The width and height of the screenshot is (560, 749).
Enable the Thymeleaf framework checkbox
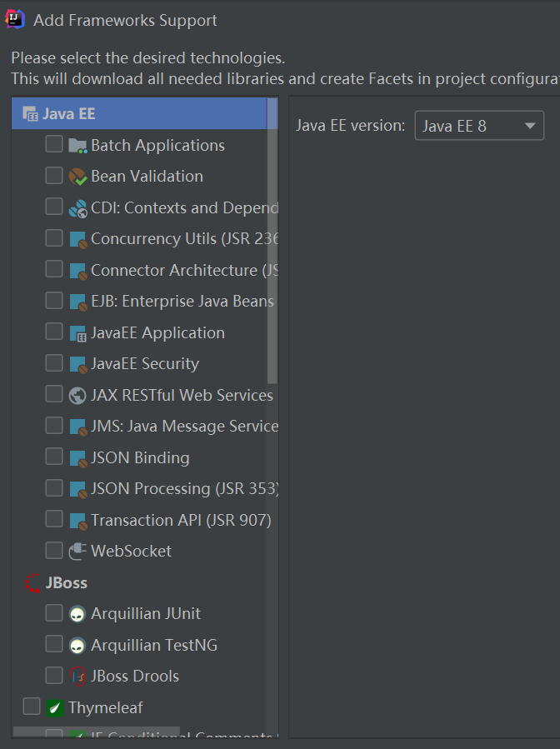tap(31, 706)
